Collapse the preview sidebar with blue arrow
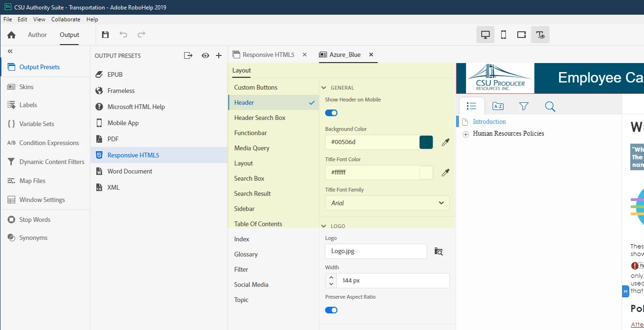644x330 pixels. [x=625, y=291]
